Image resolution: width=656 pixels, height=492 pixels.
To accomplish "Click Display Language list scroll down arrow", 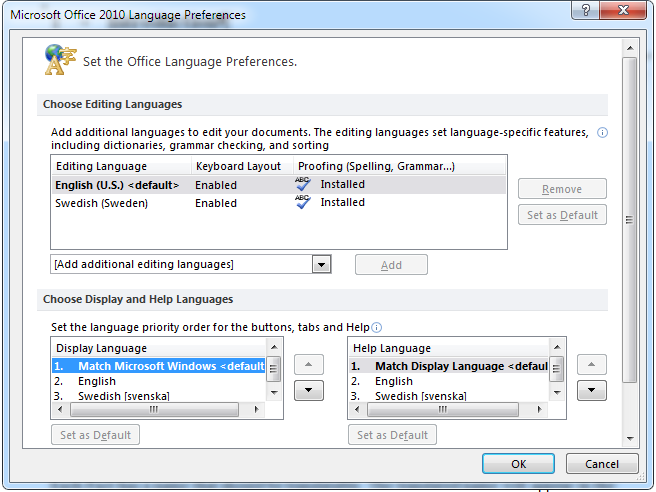I will tap(274, 392).
